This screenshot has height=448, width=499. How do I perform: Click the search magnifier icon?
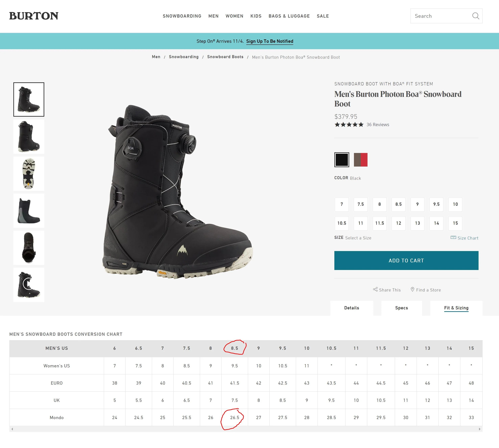point(476,16)
